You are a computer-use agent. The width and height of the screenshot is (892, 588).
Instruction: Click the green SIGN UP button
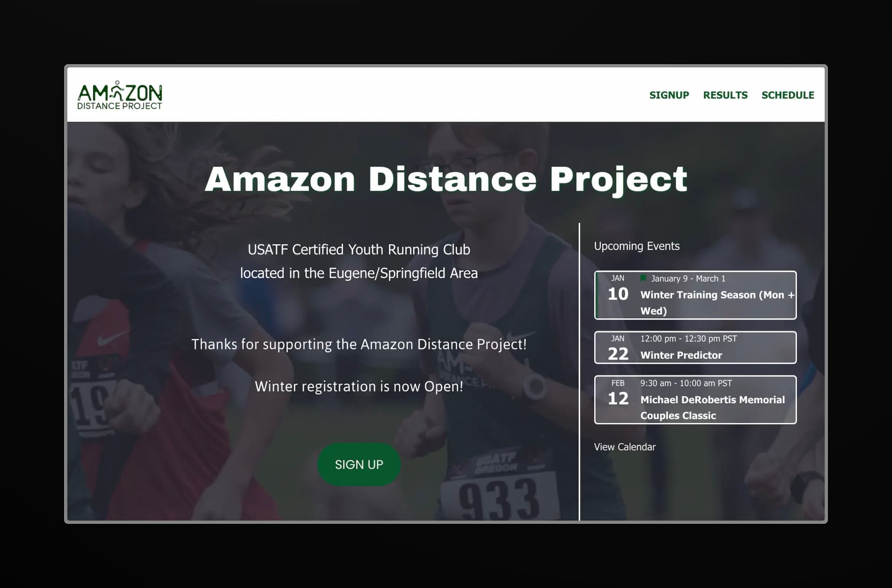tap(359, 464)
